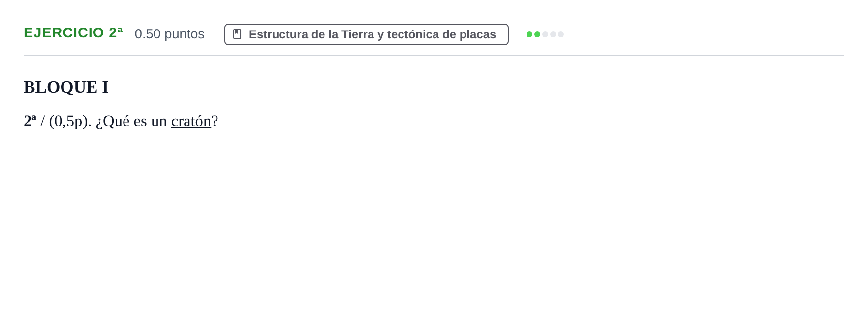Click the BLOQUE I heading
868x314 pixels.
click(66, 87)
